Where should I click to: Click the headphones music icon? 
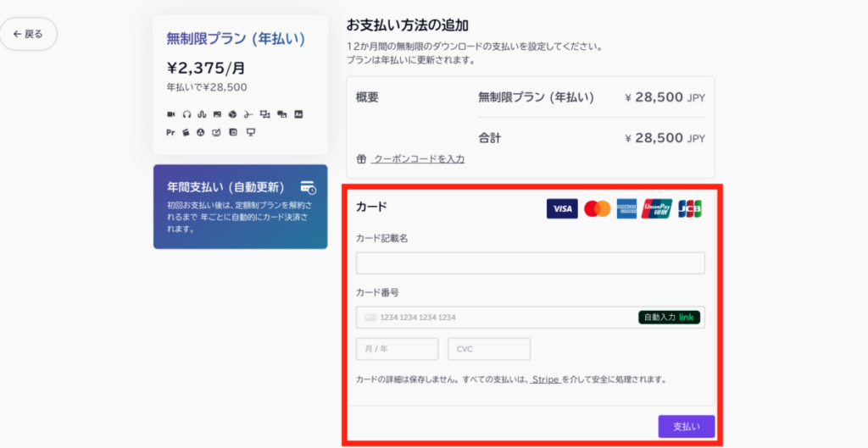click(186, 113)
